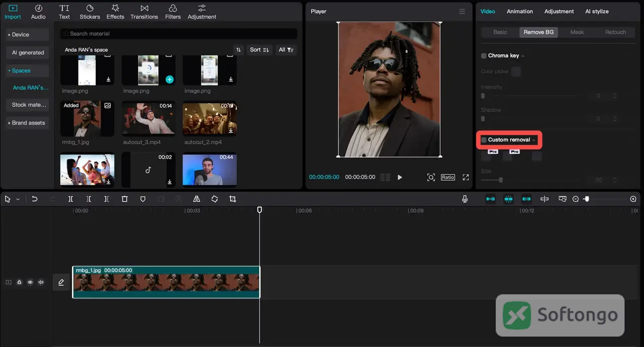Screen dimensions: 644x347
Task: Select the autocut_3.mp4 thumbnail
Action: pos(148,118)
